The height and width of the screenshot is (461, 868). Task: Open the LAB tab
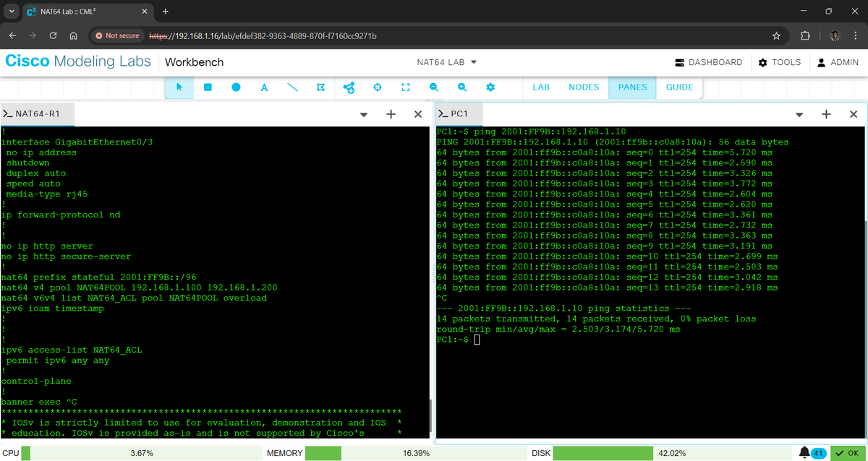click(x=541, y=87)
